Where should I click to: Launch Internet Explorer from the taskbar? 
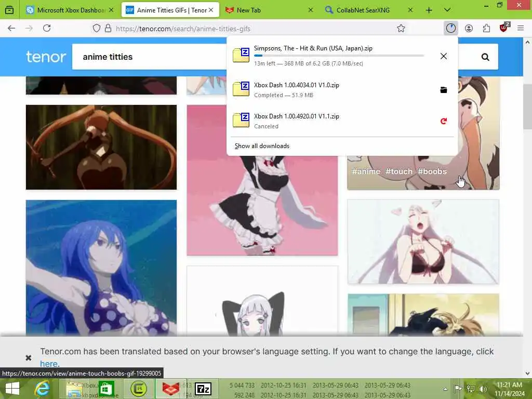pyautogui.click(x=42, y=389)
